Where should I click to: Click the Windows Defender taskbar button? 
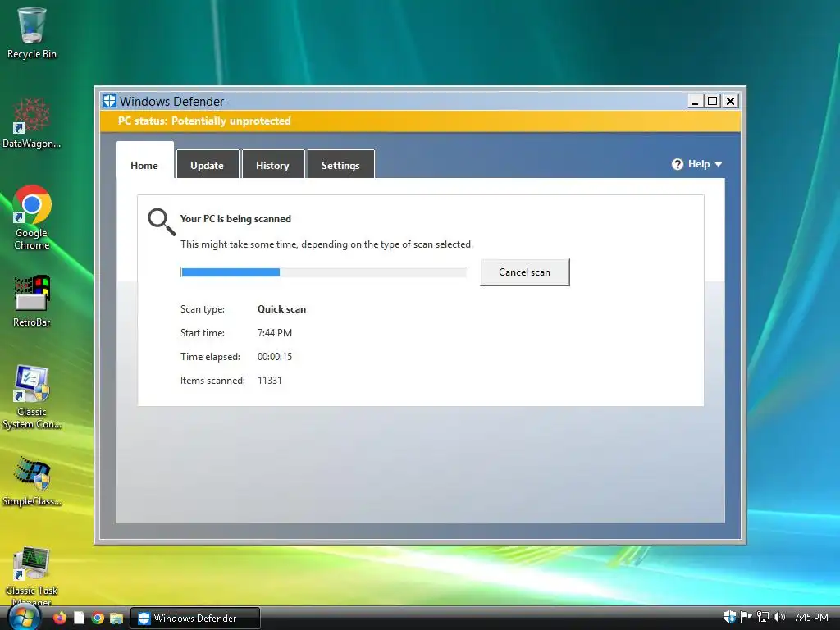[195, 619]
